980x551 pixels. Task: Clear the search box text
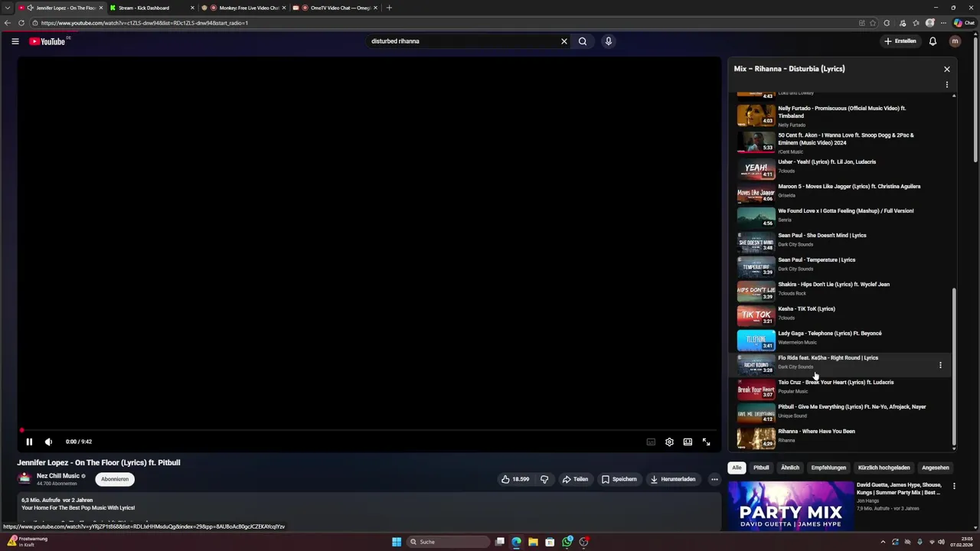pyautogui.click(x=564, y=41)
